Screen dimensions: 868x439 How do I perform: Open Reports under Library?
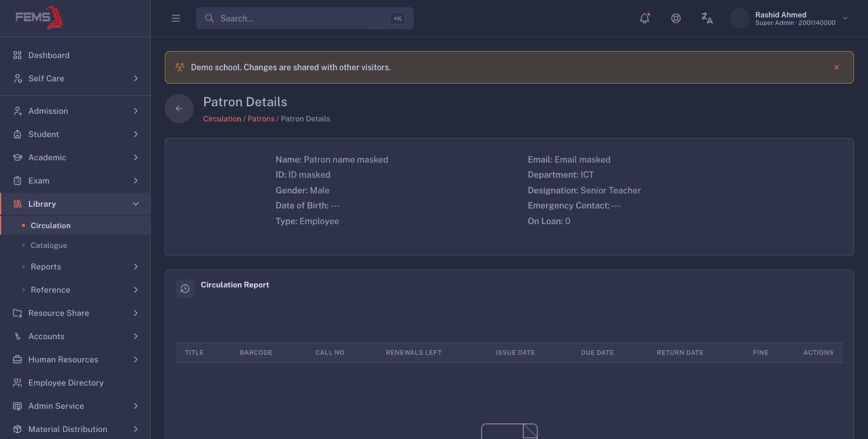75,267
